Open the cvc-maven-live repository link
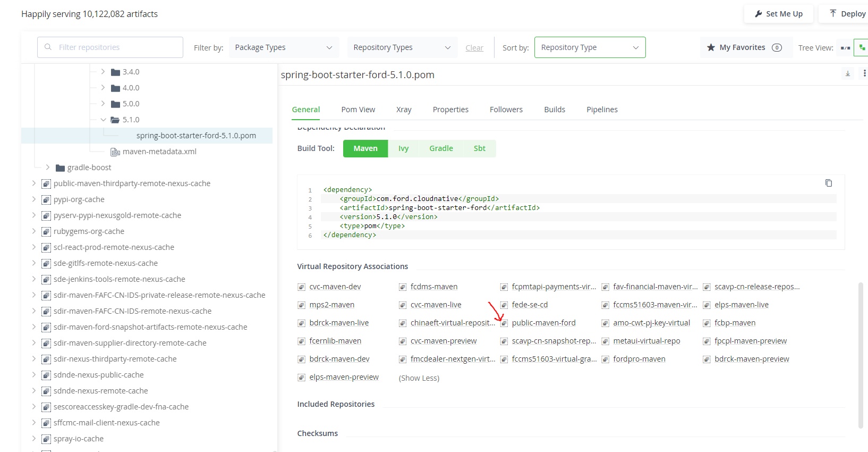Viewport: 868px width, 452px height. (436, 305)
